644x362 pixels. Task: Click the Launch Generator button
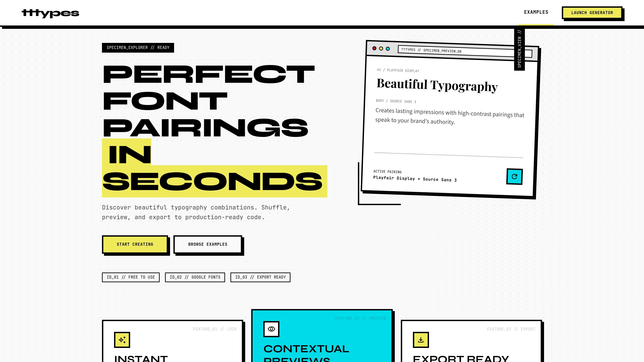(592, 13)
